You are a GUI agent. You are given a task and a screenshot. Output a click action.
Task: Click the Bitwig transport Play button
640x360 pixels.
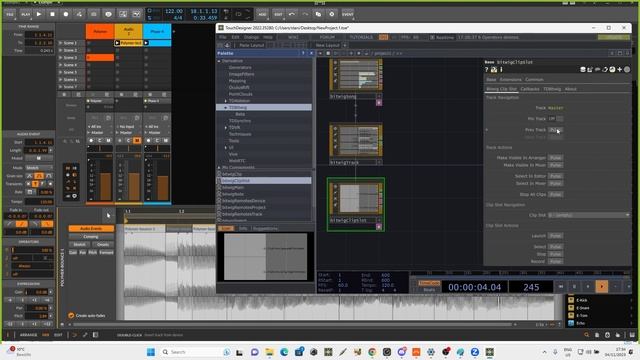click(x=39, y=14)
